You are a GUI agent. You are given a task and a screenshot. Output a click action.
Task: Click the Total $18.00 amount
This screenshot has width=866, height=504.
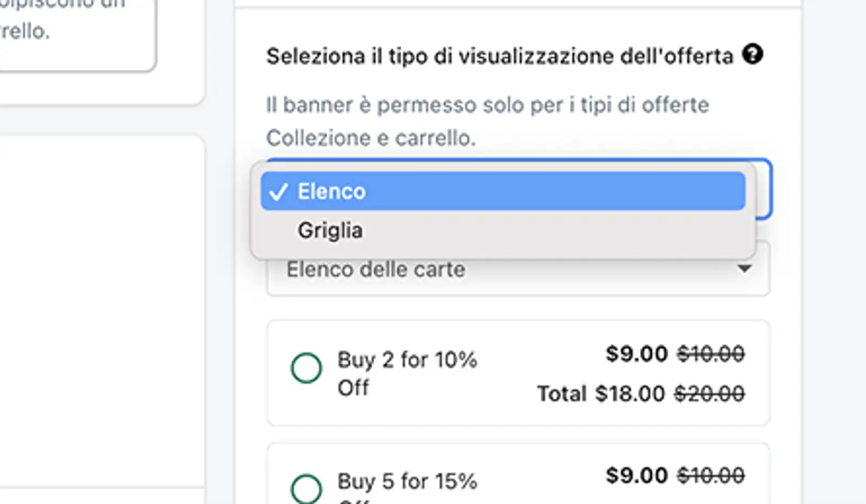click(x=601, y=394)
